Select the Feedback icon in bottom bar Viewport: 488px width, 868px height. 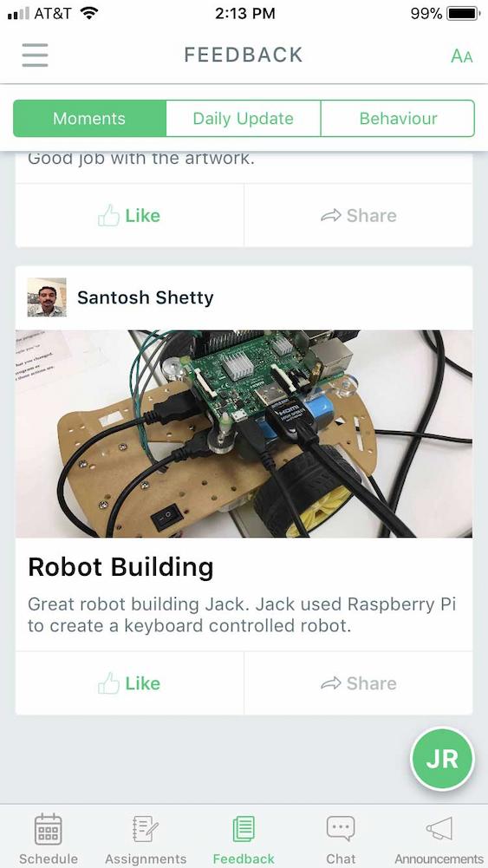[x=244, y=829]
